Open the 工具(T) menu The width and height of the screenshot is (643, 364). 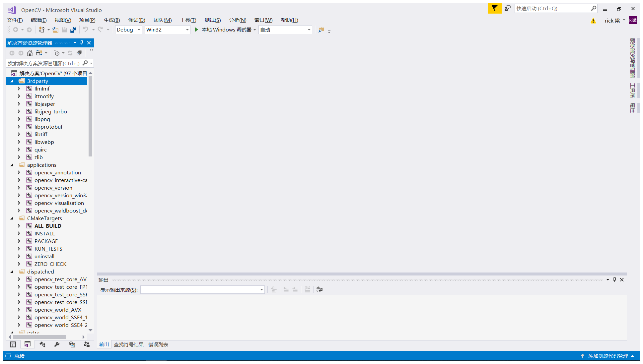(188, 20)
